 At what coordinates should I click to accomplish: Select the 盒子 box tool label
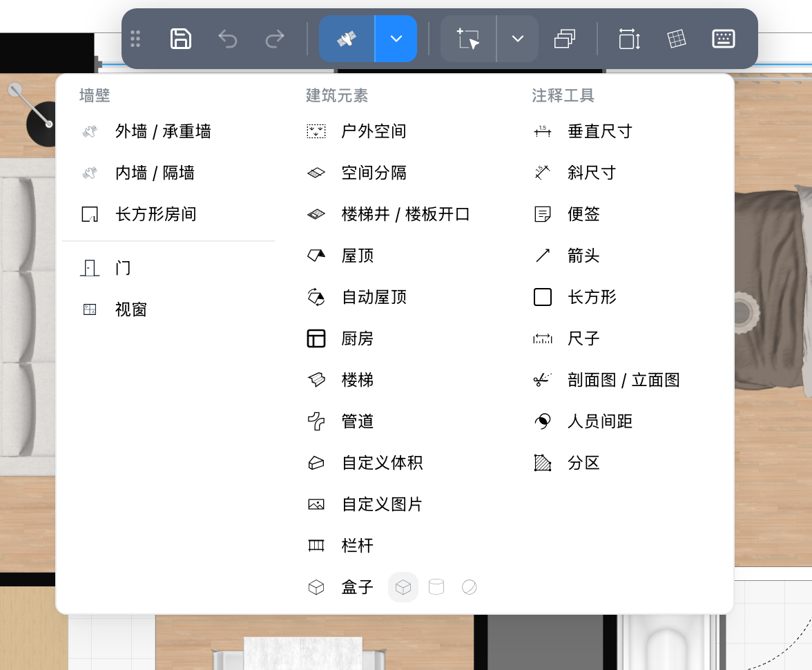pos(358,588)
